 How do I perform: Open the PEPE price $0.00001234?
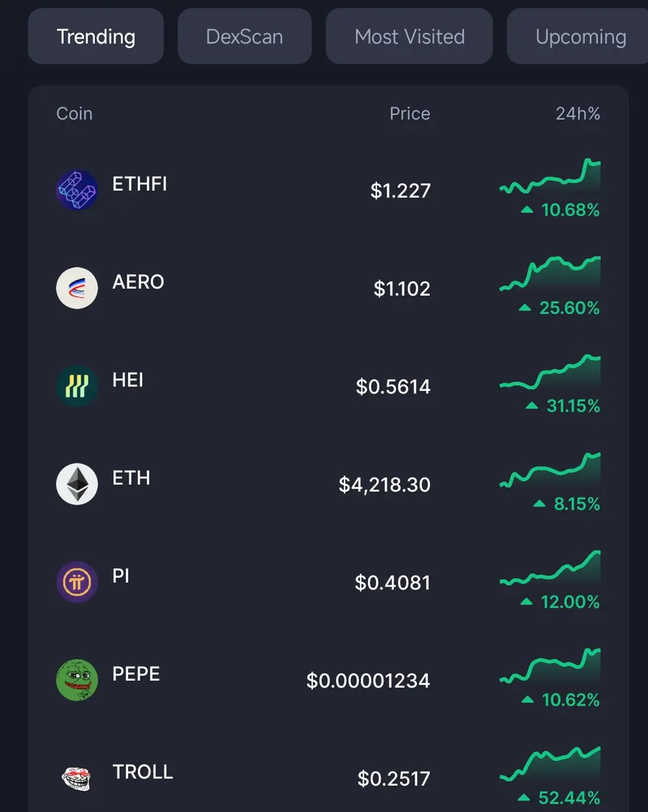[x=368, y=680]
